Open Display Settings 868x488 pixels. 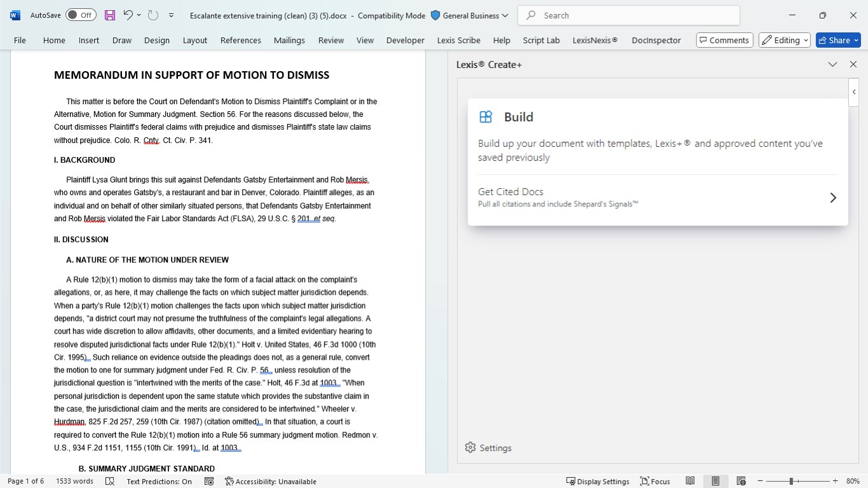tap(597, 482)
